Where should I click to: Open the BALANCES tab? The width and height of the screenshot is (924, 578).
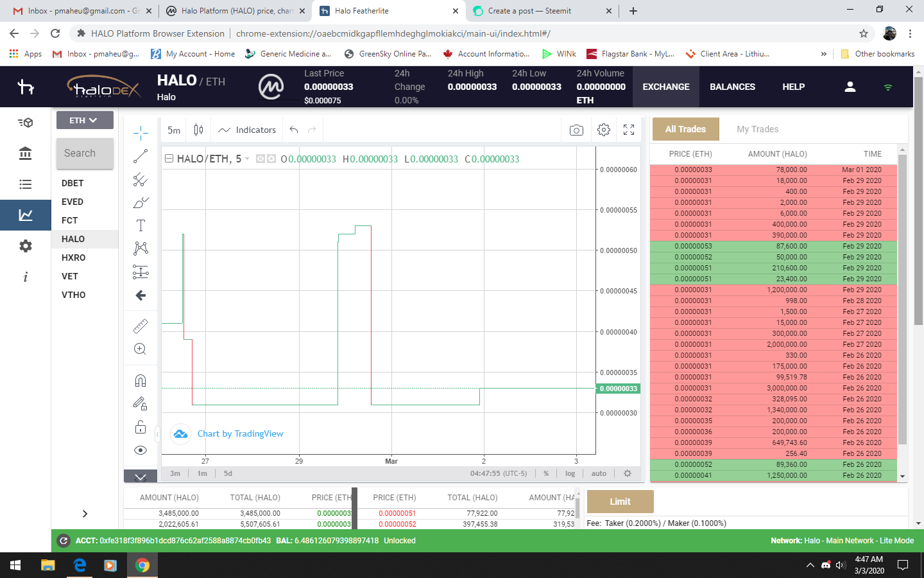[x=732, y=87]
